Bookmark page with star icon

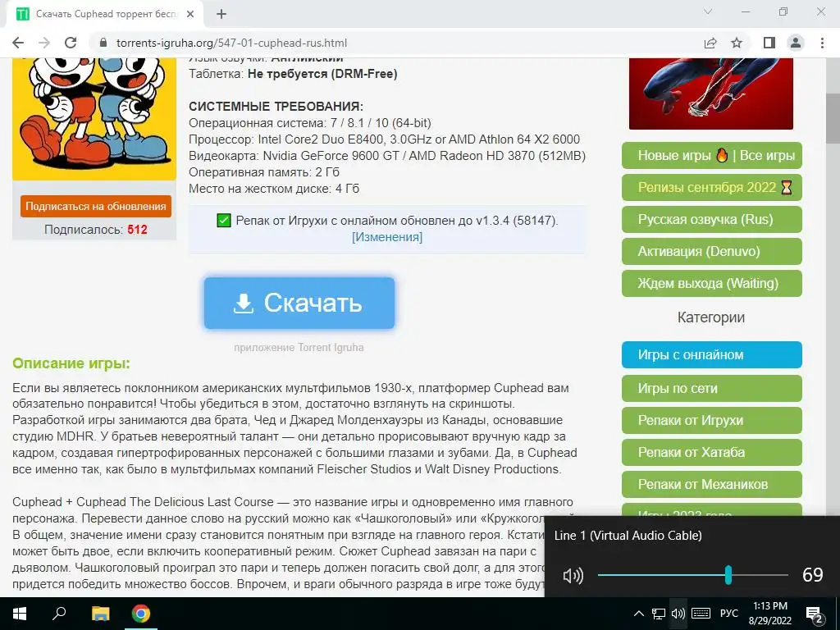pos(737,43)
